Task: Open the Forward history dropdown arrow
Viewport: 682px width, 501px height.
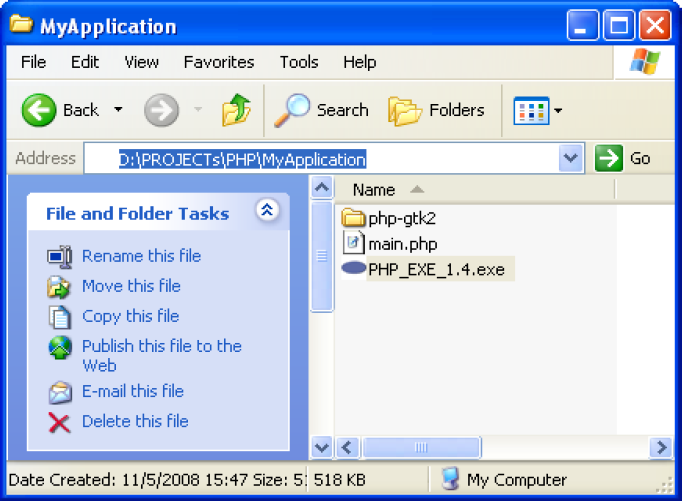Action: (x=198, y=110)
